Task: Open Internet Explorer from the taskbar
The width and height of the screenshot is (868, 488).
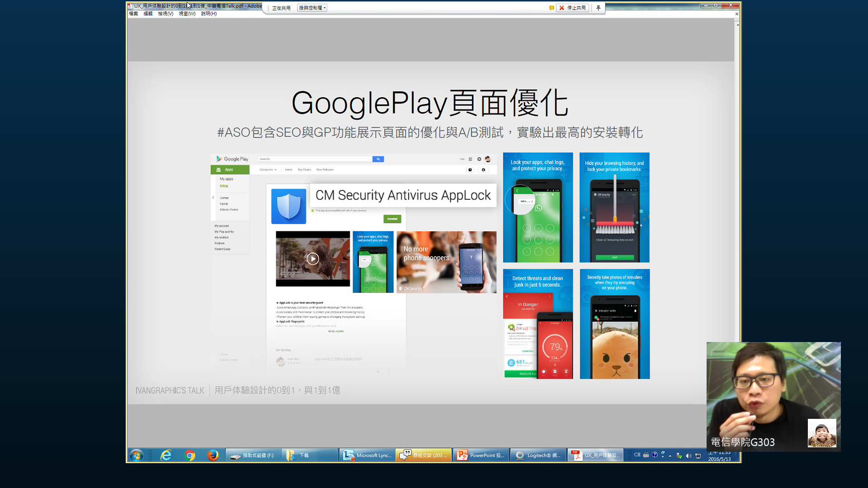Action: (x=166, y=455)
